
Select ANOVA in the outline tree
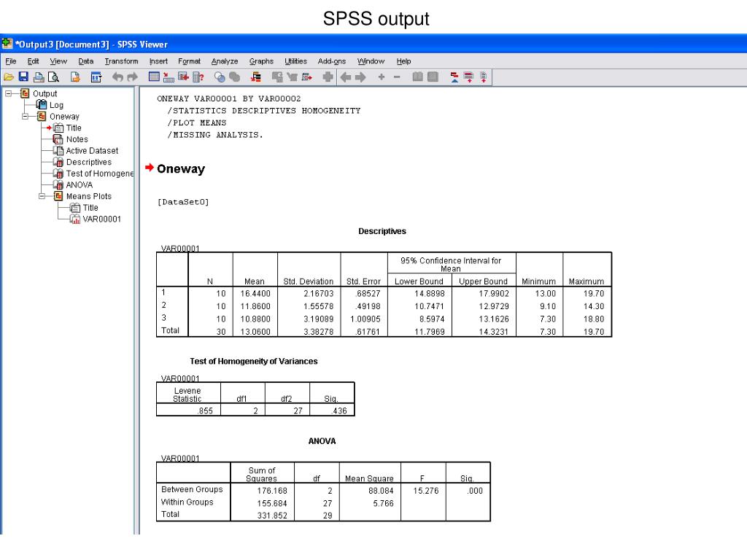click(79, 184)
